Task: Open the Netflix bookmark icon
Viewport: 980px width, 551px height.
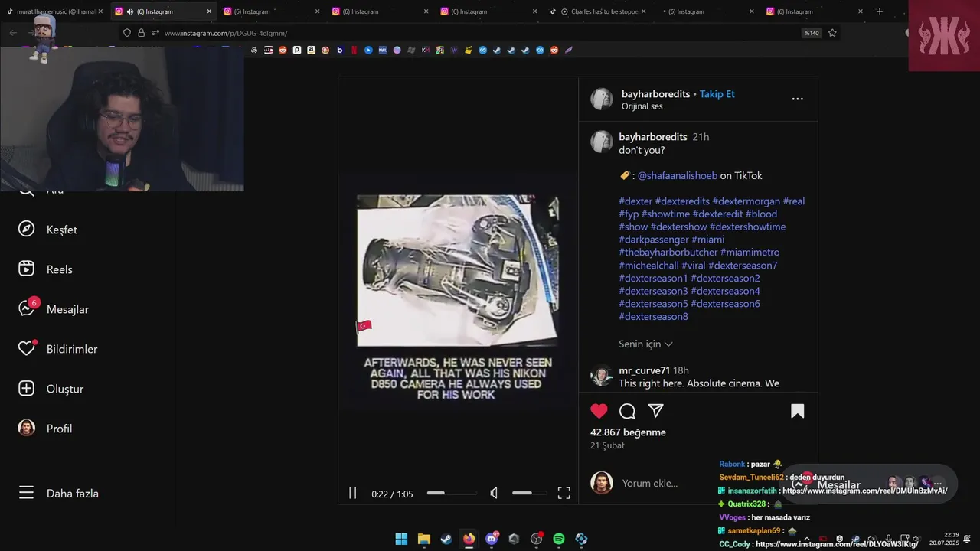Action: [354, 50]
